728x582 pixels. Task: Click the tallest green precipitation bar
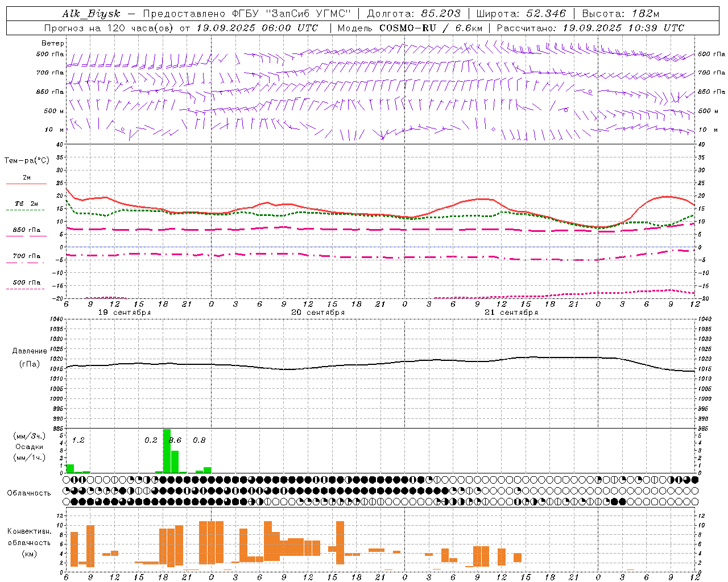pyautogui.click(x=167, y=451)
